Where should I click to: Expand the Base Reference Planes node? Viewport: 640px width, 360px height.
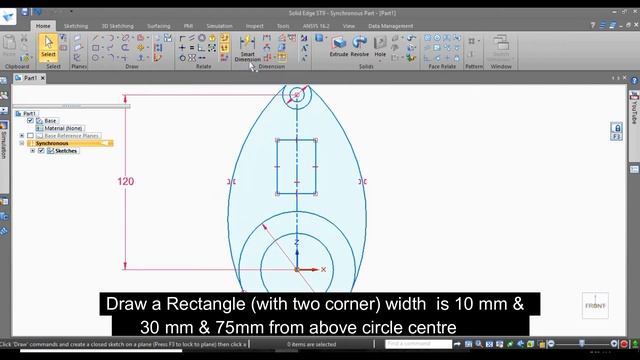[x=22, y=136]
